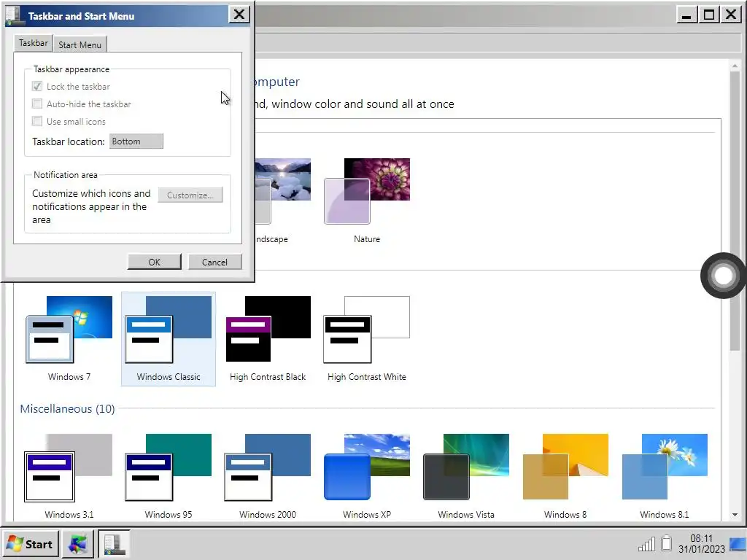Apply the High Contrast White theme
Screen dimensions: 747x560
pyautogui.click(x=367, y=338)
